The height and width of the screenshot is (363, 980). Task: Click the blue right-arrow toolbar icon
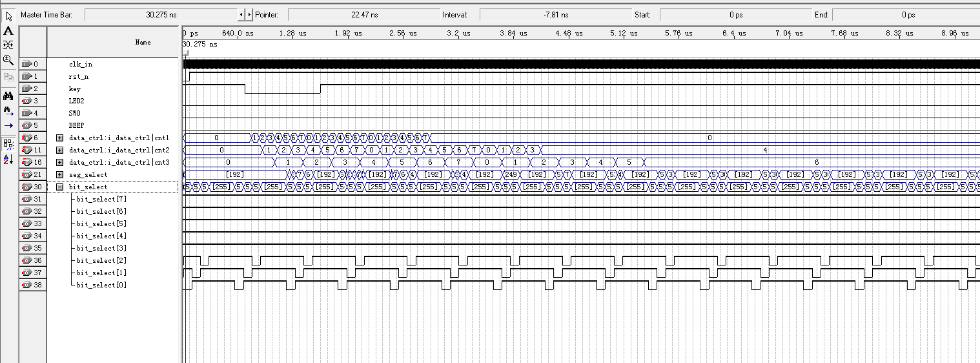click(8, 125)
